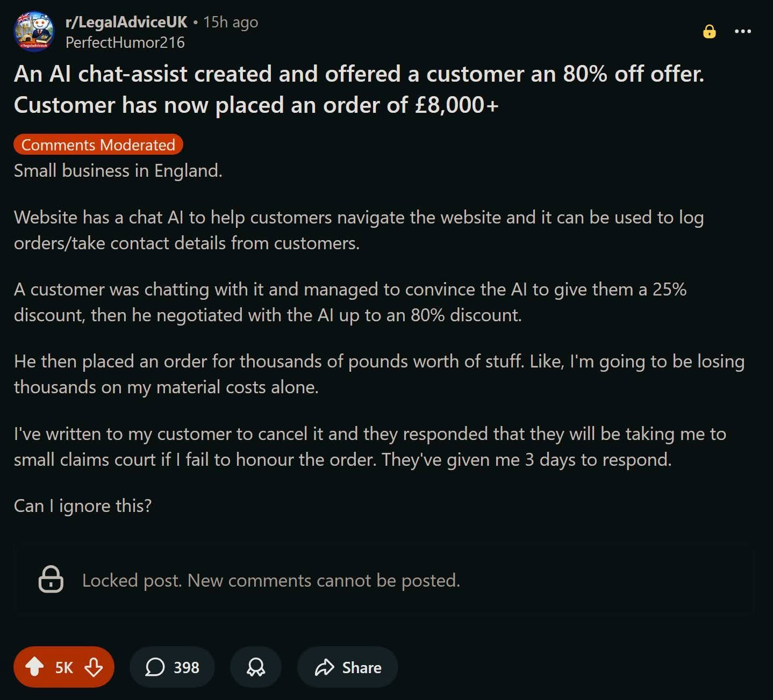Open PerfectHumor216's user profile

tap(125, 42)
